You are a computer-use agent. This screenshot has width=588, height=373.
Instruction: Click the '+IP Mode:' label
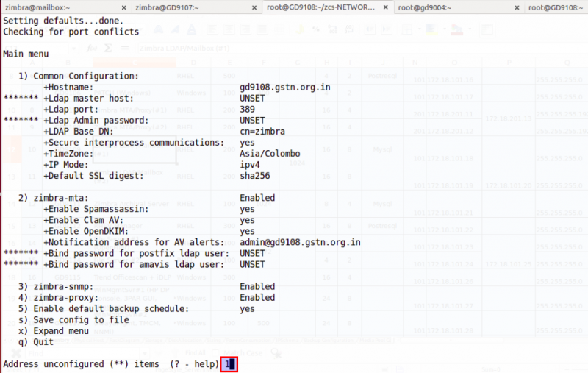click(x=66, y=165)
